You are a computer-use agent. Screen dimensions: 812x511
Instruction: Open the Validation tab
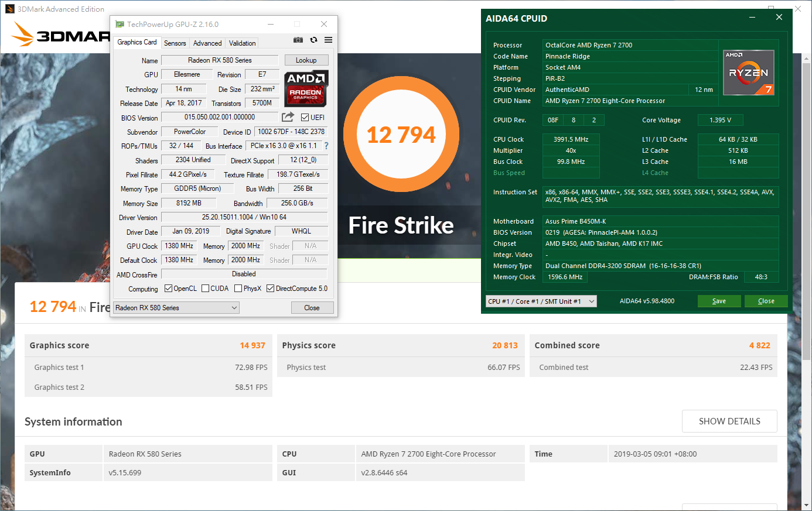point(243,43)
